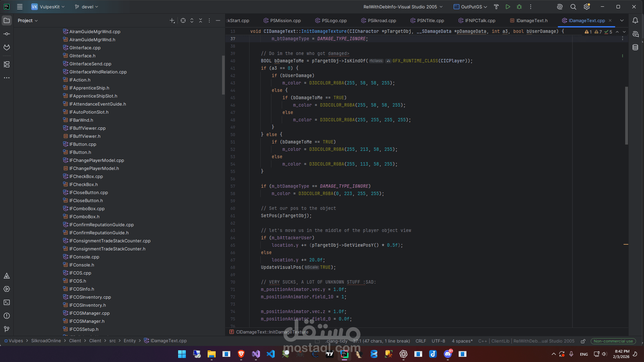Open the notifications bell
This screenshot has height=362, width=644.
[x=635, y=20]
